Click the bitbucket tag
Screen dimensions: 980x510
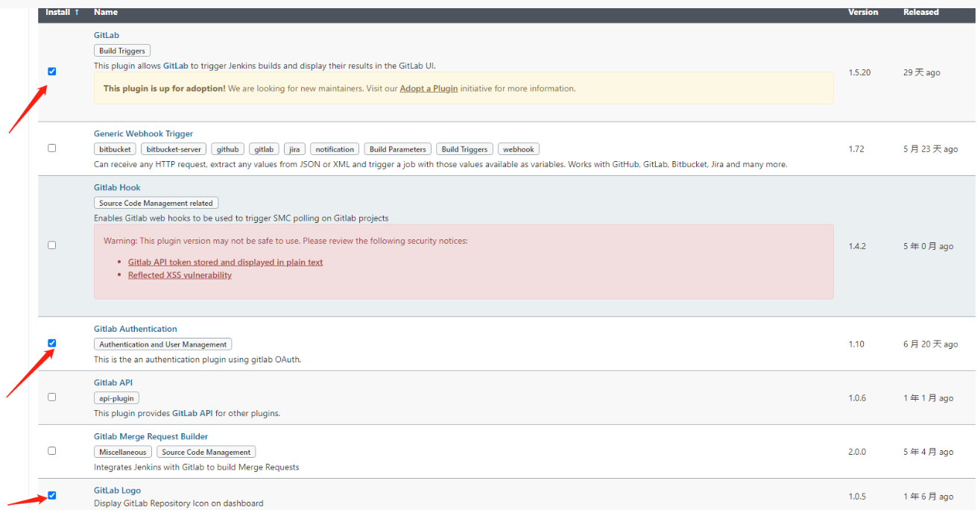coord(115,149)
